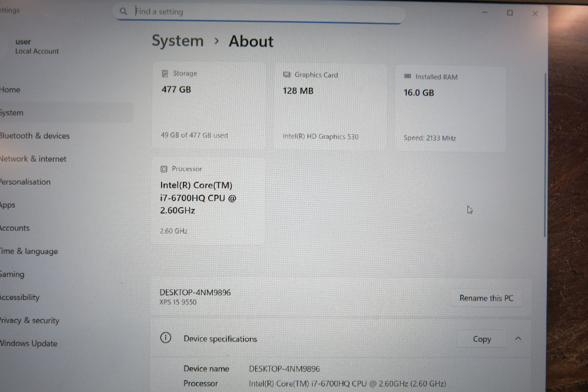Focus the Find a setting field
588x392 pixels.
(x=259, y=12)
